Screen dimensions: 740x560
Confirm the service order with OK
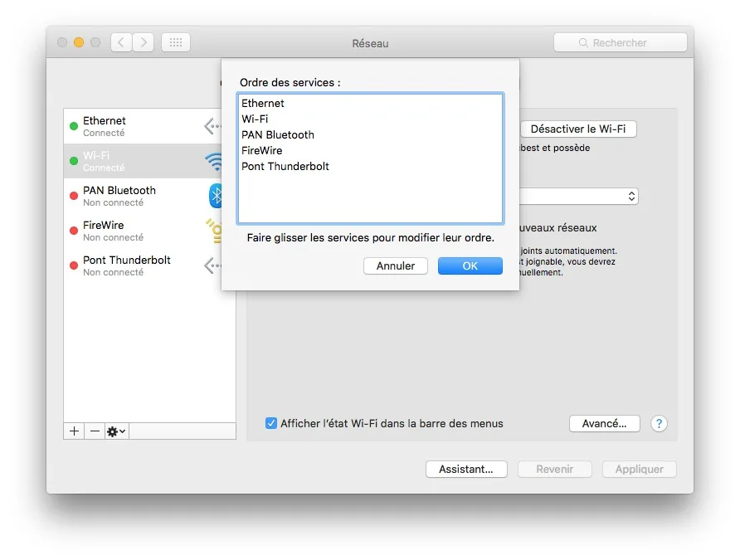(470, 265)
